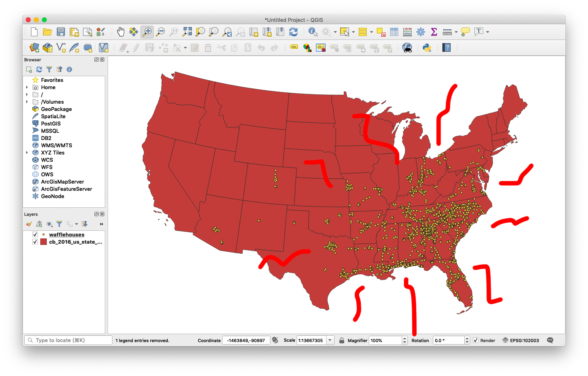Open the New Print Layout tool
The height and width of the screenshot is (376, 588).
(74, 32)
